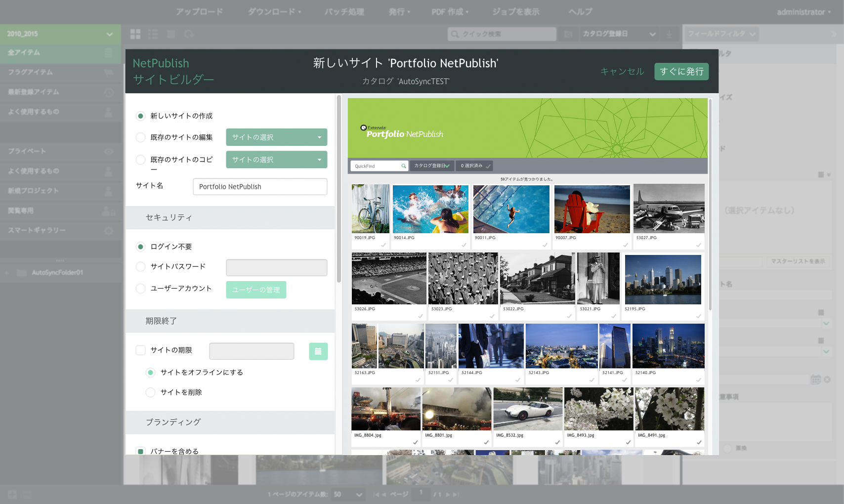Click the checkmark on 53027.JPG thumbnail

(x=699, y=245)
